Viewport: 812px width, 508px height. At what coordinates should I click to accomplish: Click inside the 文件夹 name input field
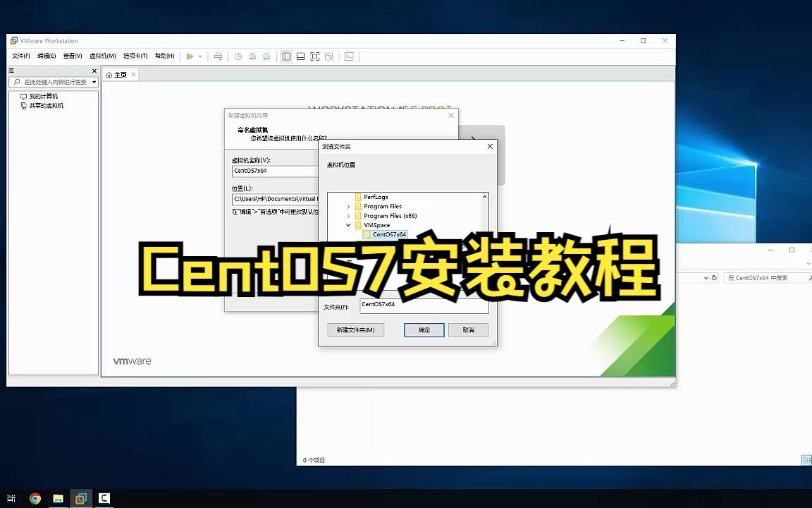423,304
